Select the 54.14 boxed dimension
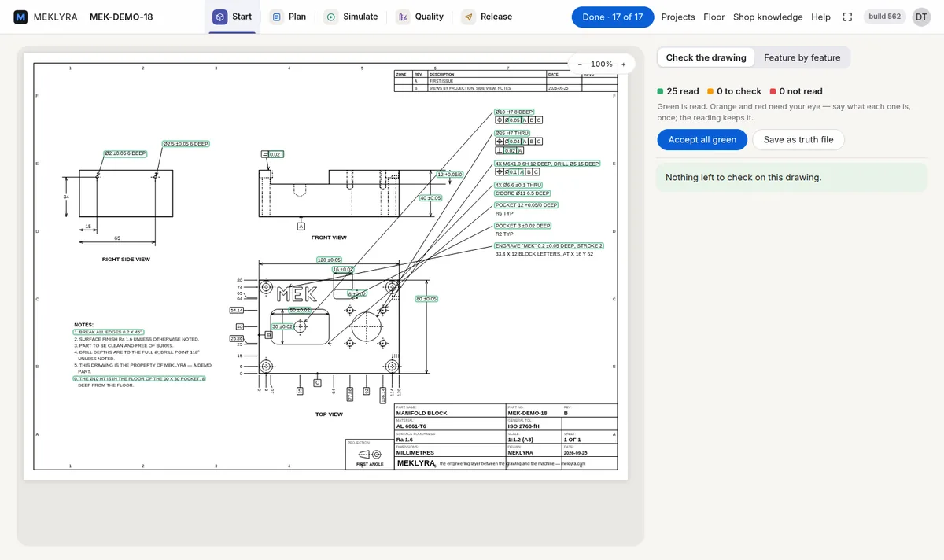This screenshot has height=560, width=944. tap(235, 311)
